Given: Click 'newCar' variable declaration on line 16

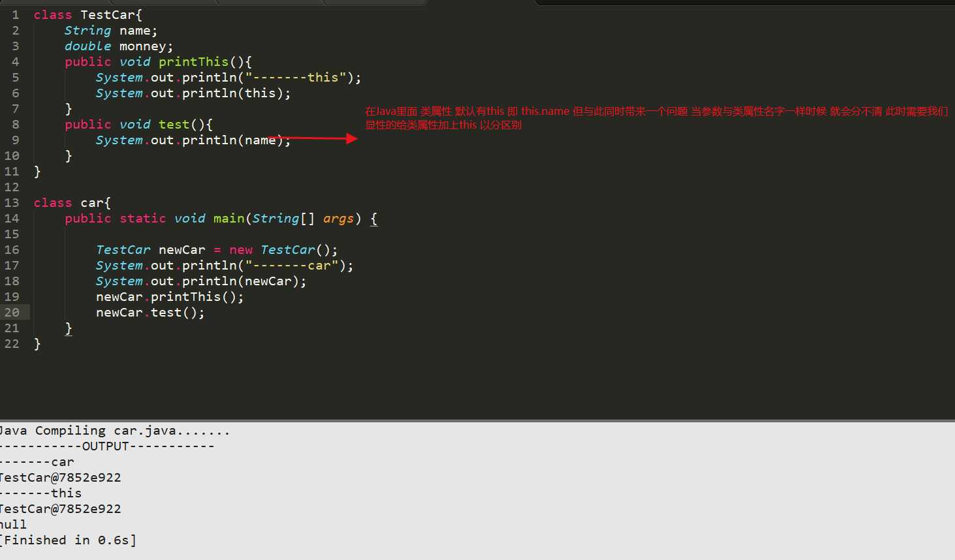Looking at the screenshot, I should point(182,250).
